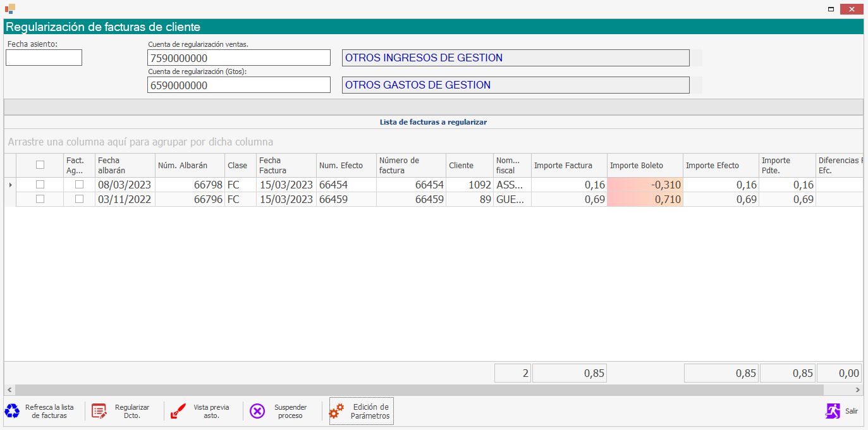
Task: Click the Regularizar Dcto. list icon
Action: [x=99, y=411]
